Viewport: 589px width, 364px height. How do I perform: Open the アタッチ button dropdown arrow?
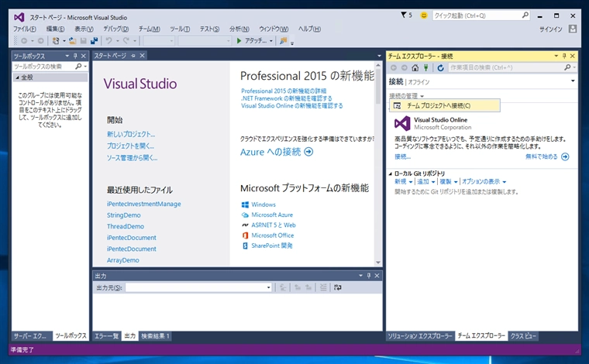click(270, 41)
